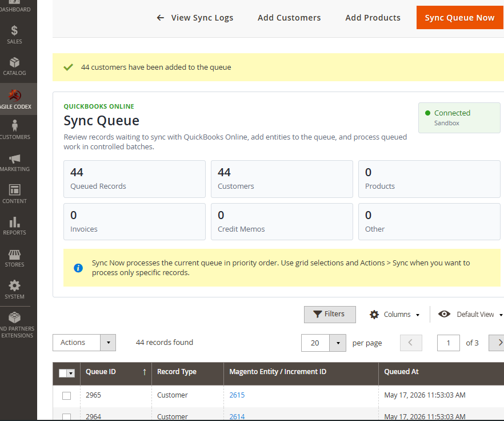Screen dimensions: 504x421
Task: Click the Products stat card
Action: click(x=429, y=179)
